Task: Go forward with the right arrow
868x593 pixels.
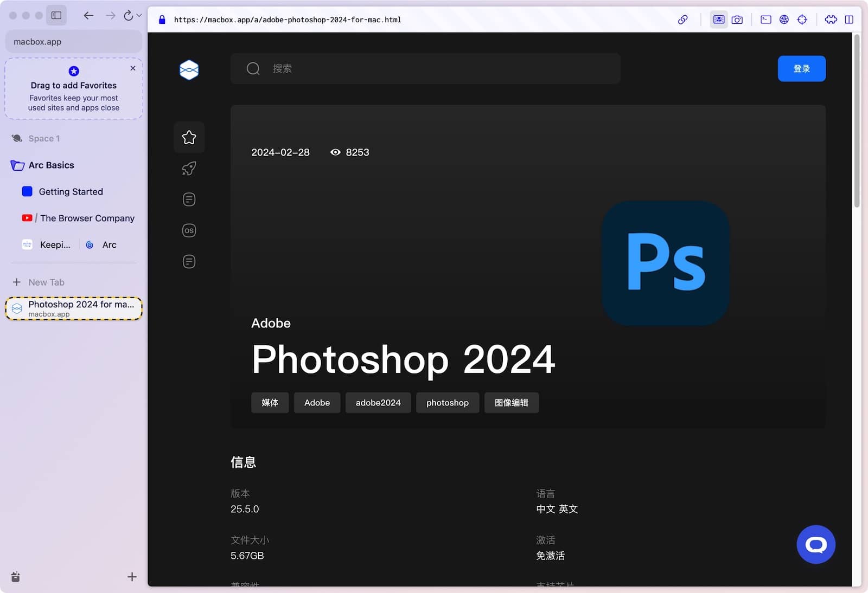Action: click(110, 15)
